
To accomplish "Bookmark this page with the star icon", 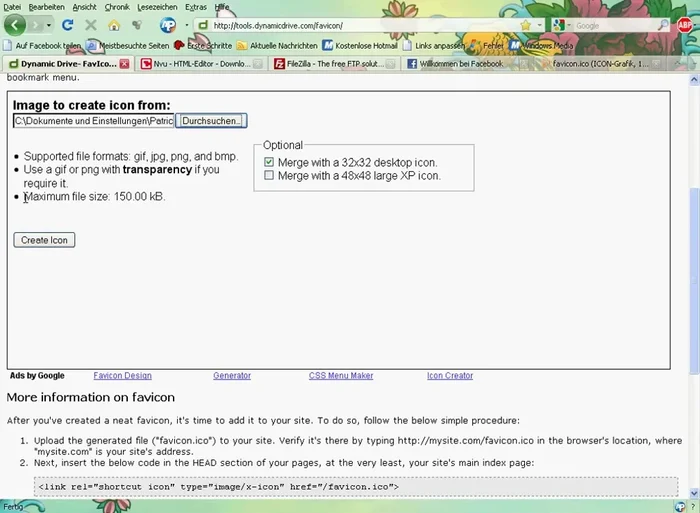I will pyautogui.click(x=527, y=25).
